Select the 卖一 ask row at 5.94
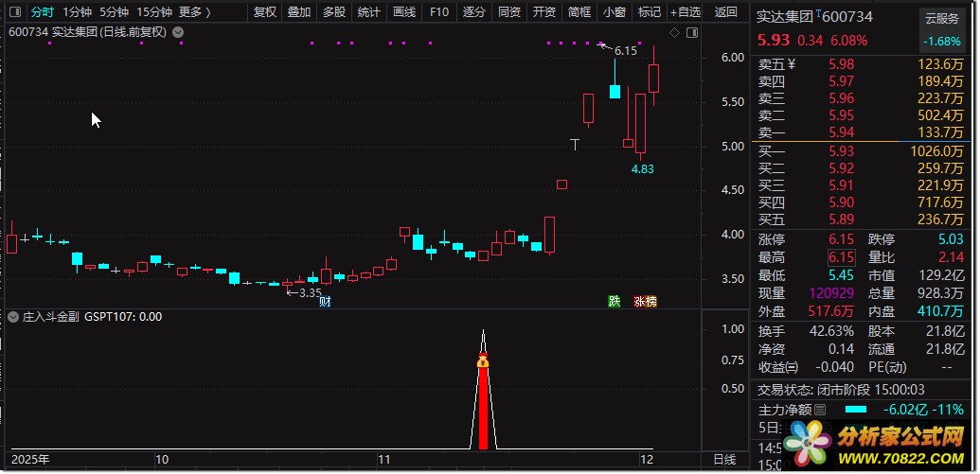The width and height of the screenshot is (980, 474). coord(862,132)
